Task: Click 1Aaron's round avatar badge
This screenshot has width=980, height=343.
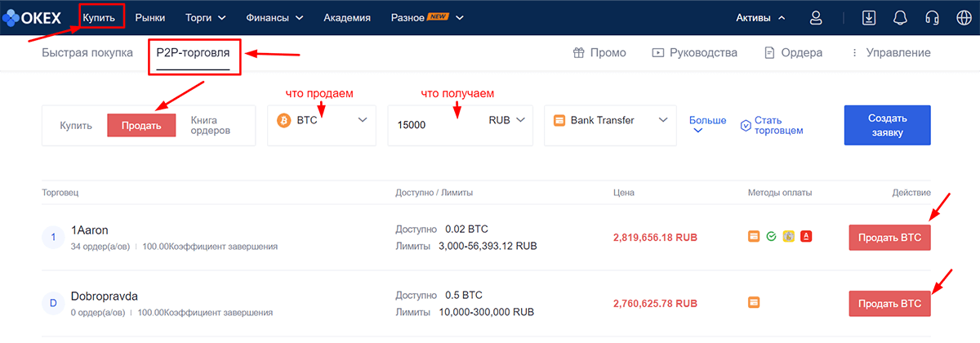Action: click(53, 237)
